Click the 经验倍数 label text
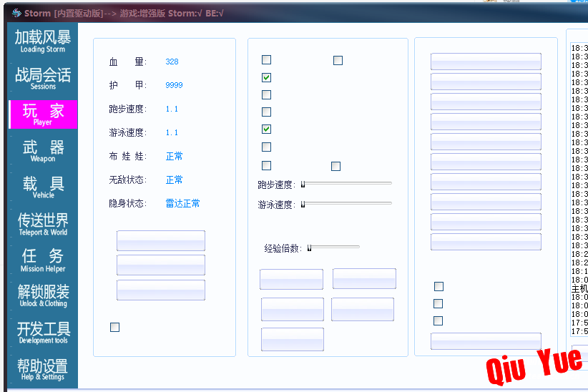 [283, 248]
